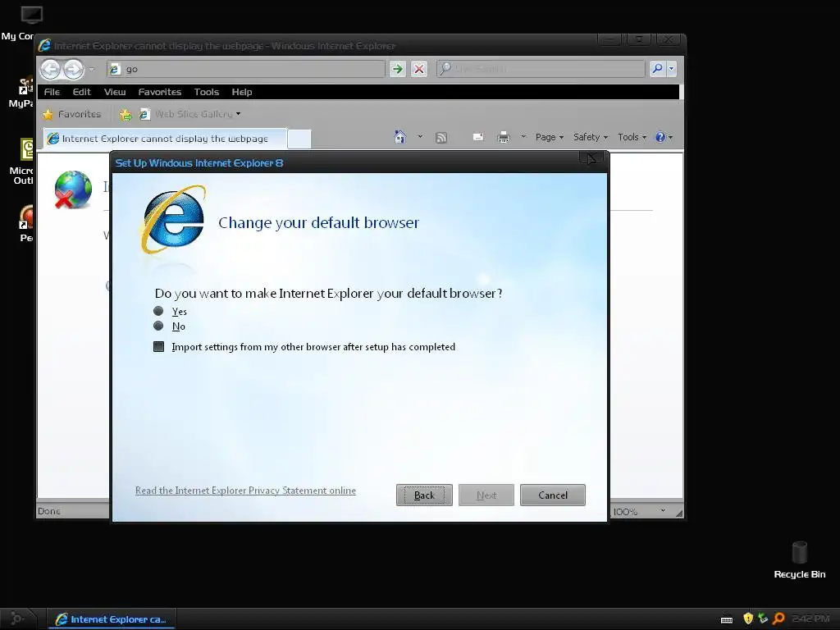Screen dimensions: 840x630
Task: Click the 'Done' status bar text
Action: 48,511
